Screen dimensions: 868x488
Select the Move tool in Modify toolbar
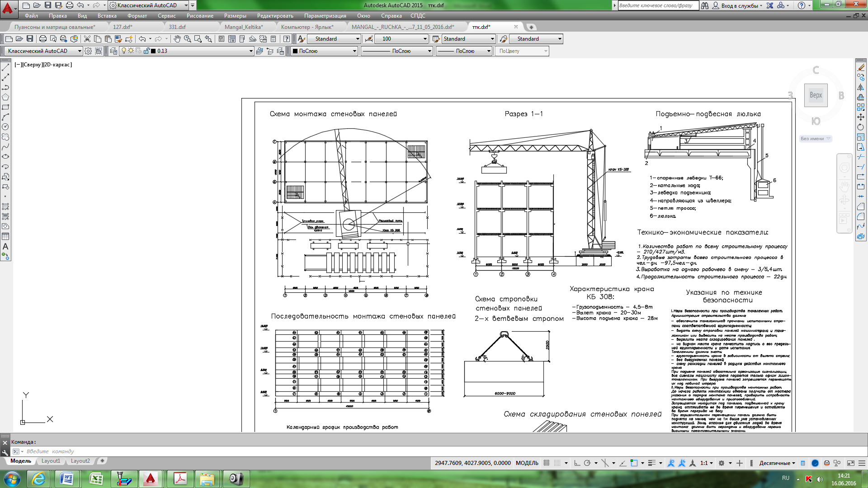(861, 117)
